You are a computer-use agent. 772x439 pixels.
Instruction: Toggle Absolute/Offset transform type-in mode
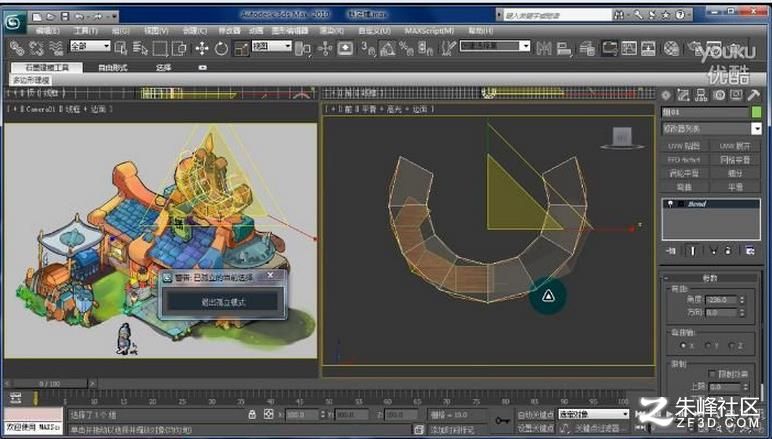point(268,414)
